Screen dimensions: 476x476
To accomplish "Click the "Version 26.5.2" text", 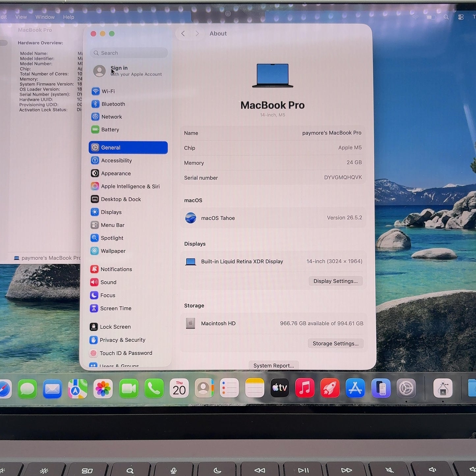I will click(x=345, y=218).
